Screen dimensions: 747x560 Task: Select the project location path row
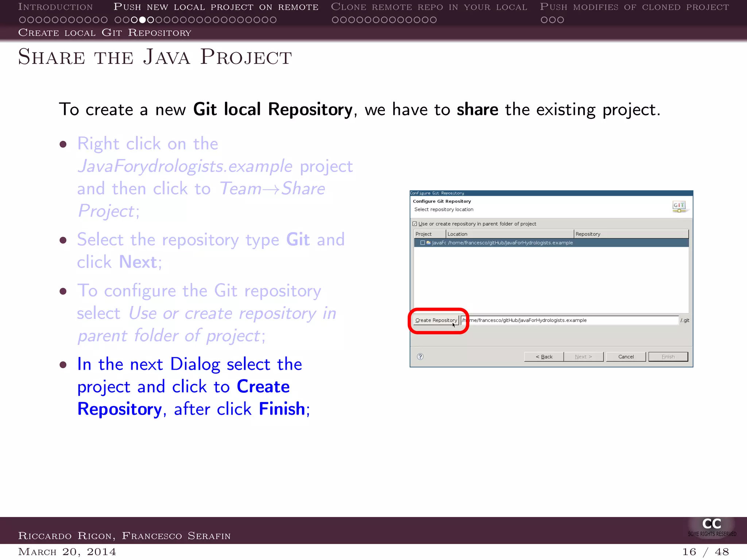pos(551,243)
